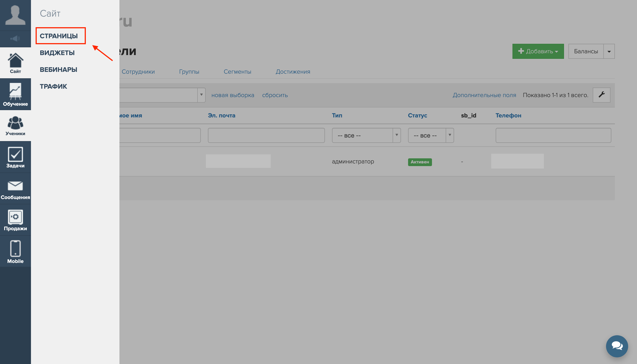Open the Ученики people icon section

pos(15,126)
